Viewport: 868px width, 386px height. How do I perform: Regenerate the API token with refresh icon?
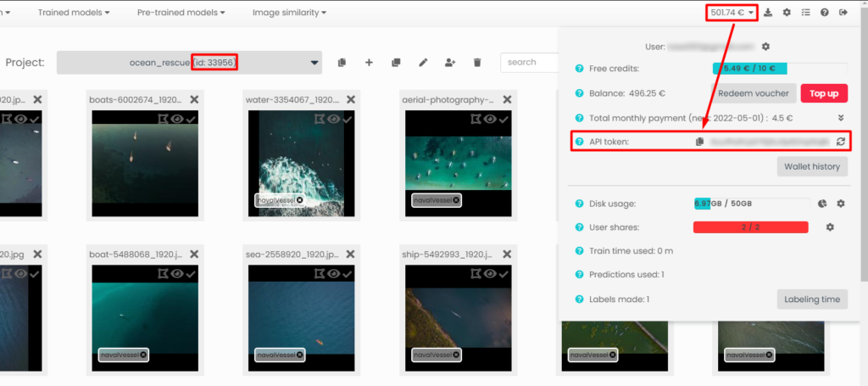click(x=840, y=142)
